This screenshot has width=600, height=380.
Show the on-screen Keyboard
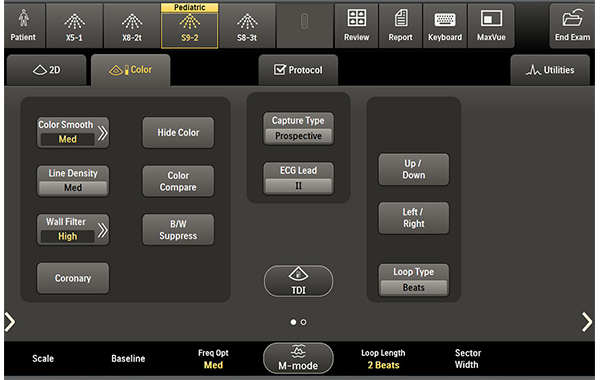445,26
